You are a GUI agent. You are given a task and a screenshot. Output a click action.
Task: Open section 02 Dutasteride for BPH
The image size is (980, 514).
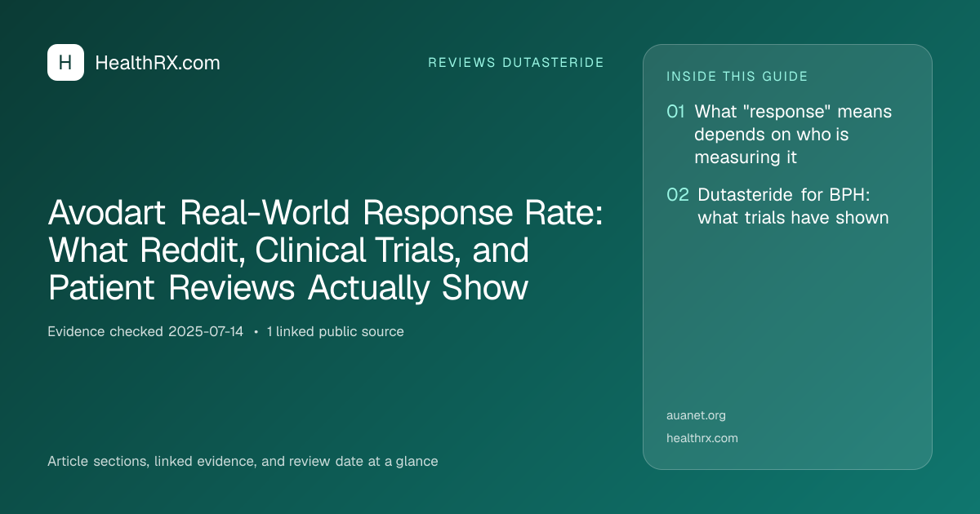point(777,206)
